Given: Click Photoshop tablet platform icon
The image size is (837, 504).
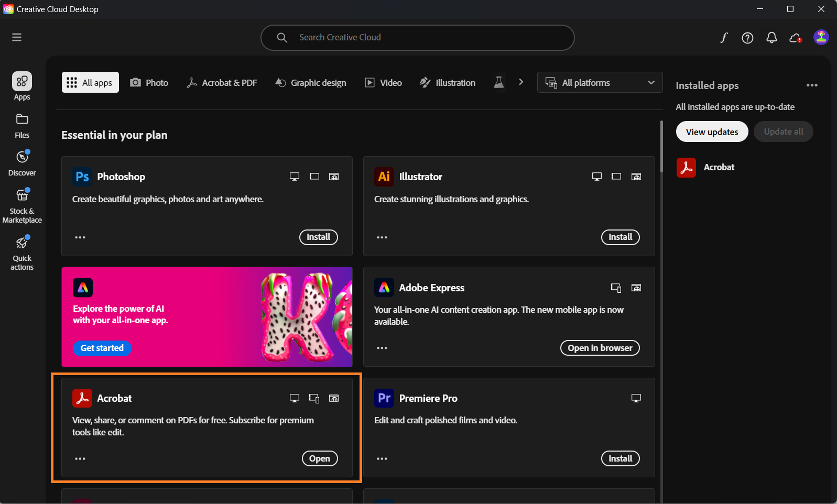Looking at the screenshot, I should pos(314,177).
